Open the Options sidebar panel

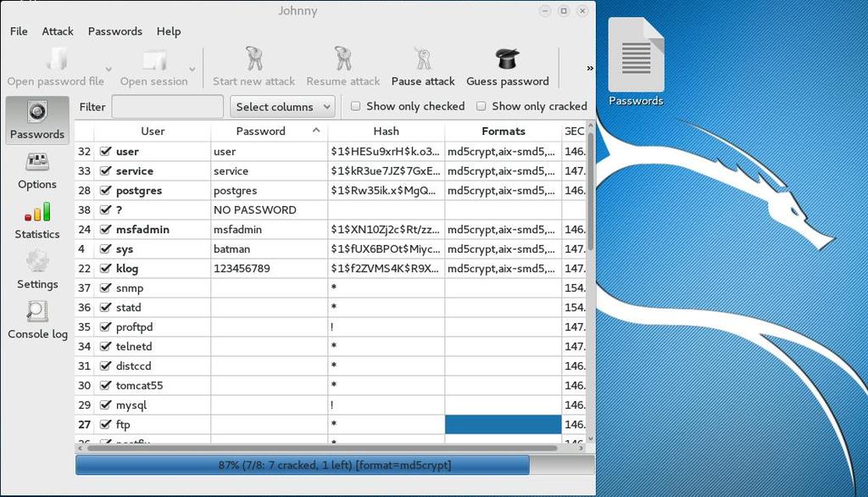point(37,171)
